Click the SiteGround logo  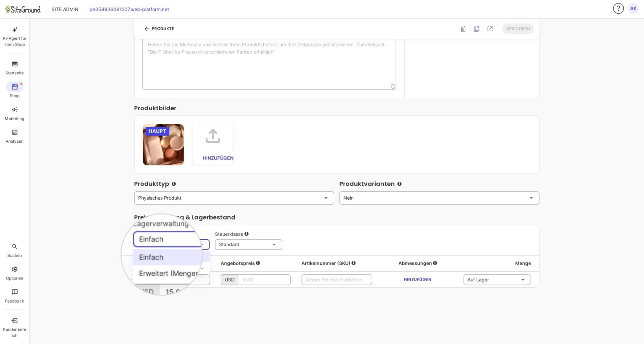coord(23,9)
